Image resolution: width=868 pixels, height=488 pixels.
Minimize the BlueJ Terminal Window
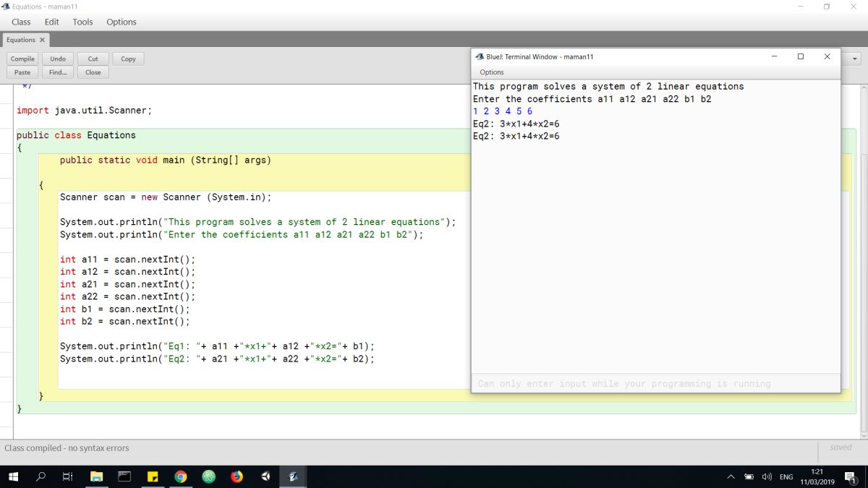[x=774, y=56]
